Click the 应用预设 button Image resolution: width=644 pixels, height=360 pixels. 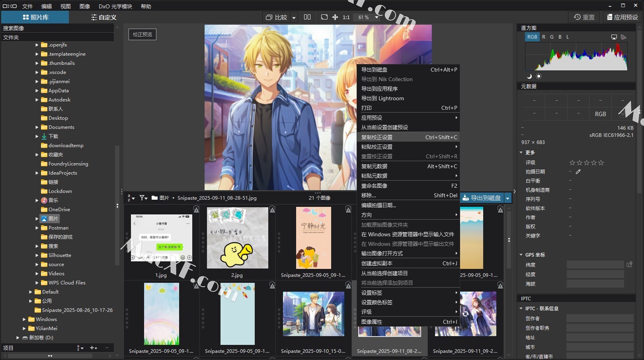point(622,17)
